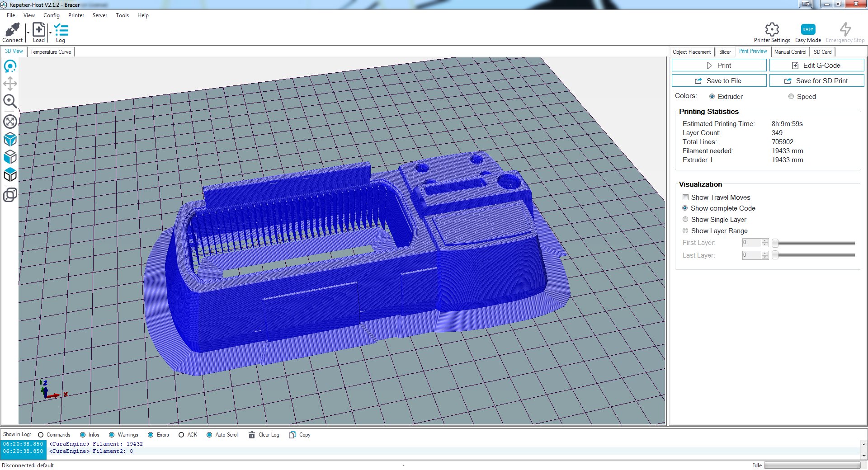Adjust the First Layer slider
868x470 pixels.
[814, 243]
